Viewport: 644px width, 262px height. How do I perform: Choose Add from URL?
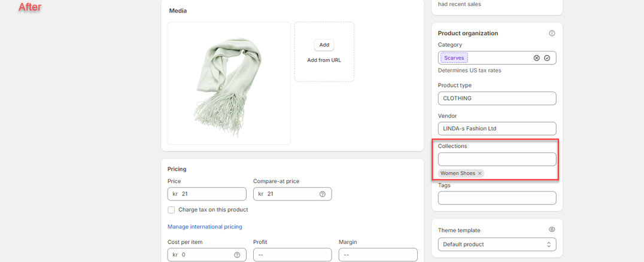(x=324, y=60)
